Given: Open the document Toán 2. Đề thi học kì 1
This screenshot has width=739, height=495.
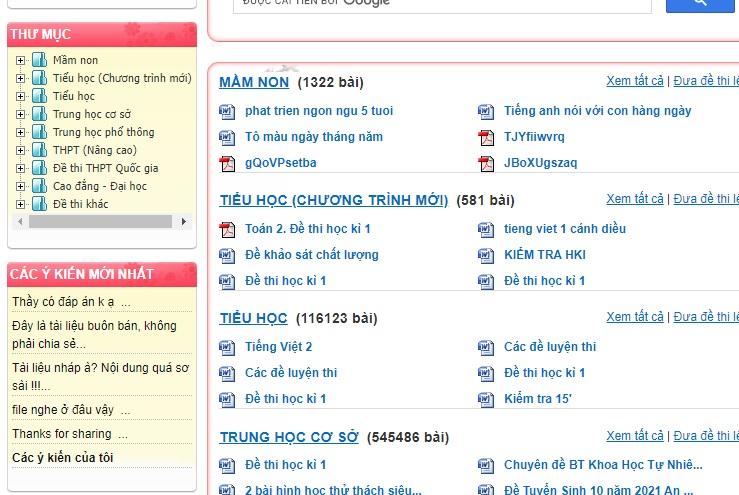Looking at the screenshot, I should point(308,229).
